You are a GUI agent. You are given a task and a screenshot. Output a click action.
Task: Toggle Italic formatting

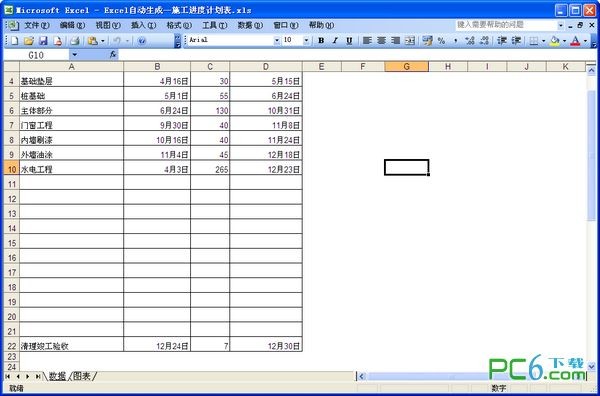click(335, 41)
